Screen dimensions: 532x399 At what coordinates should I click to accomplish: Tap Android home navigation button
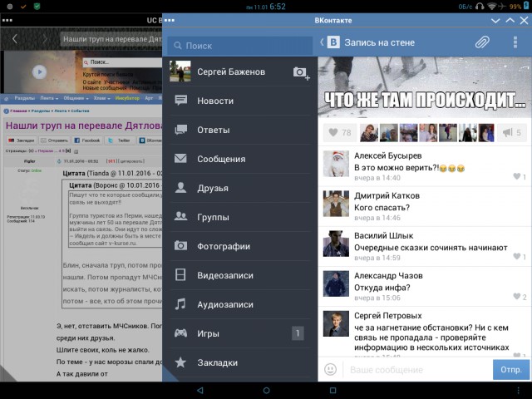coord(267,390)
